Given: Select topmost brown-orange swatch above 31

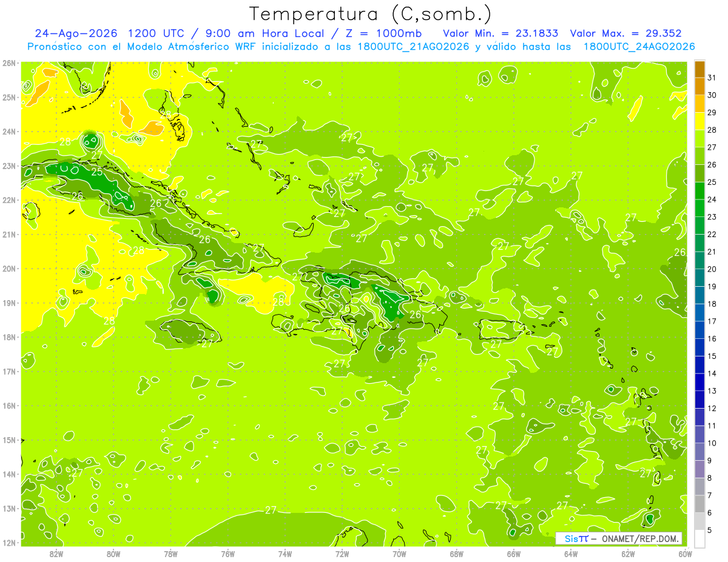Looking at the screenshot, I should pos(699,69).
